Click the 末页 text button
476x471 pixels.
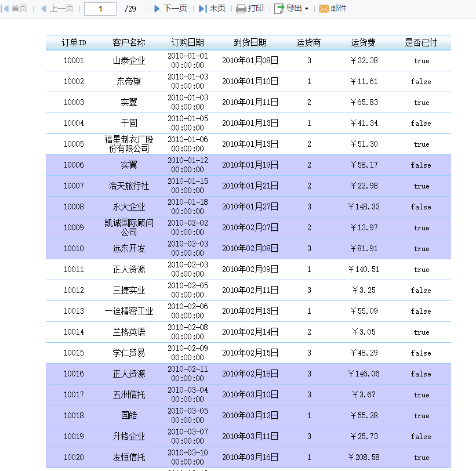(x=217, y=8)
